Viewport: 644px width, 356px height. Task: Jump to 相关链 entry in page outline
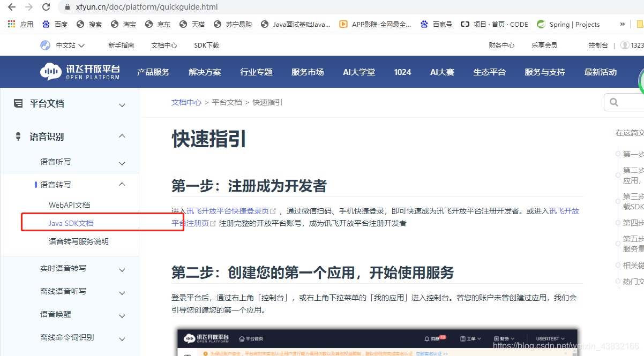[633, 266]
